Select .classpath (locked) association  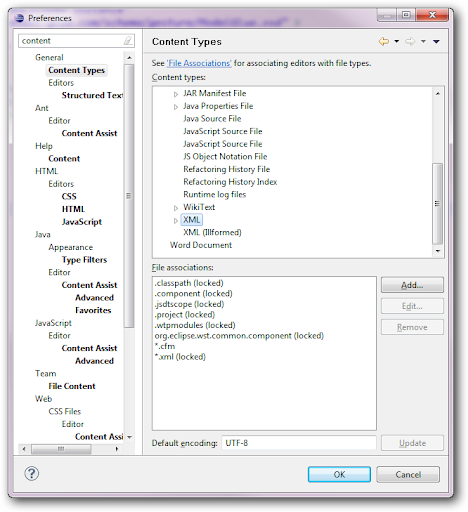coord(189,283)
